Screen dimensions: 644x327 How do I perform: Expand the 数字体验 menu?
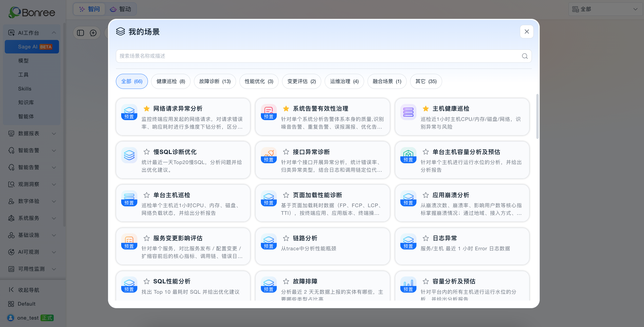(x=54, y=201)
